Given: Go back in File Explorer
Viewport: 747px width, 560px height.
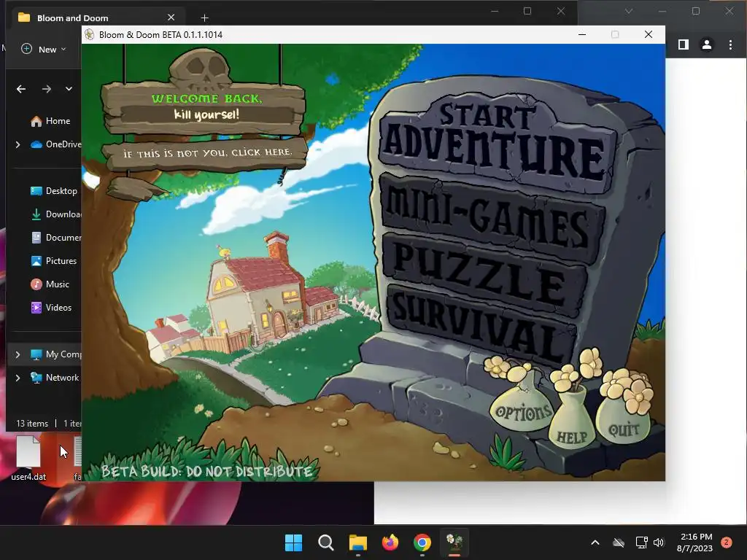Looking at the screenshot, I should [21, 89].
